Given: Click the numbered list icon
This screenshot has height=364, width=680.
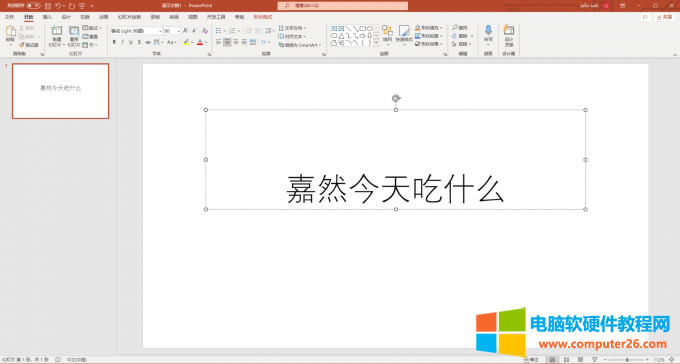Looking at the screenshot, I should coord(232,31).
